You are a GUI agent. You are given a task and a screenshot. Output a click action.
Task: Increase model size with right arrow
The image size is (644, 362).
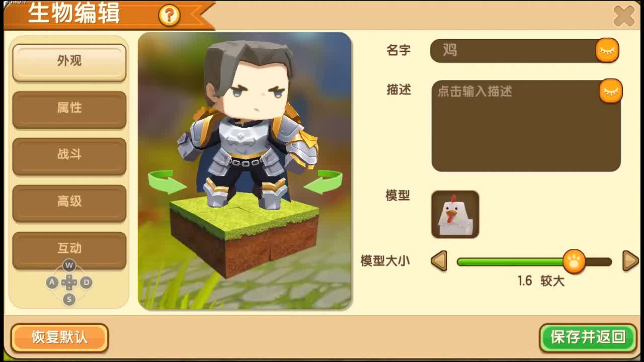(630, 261)
